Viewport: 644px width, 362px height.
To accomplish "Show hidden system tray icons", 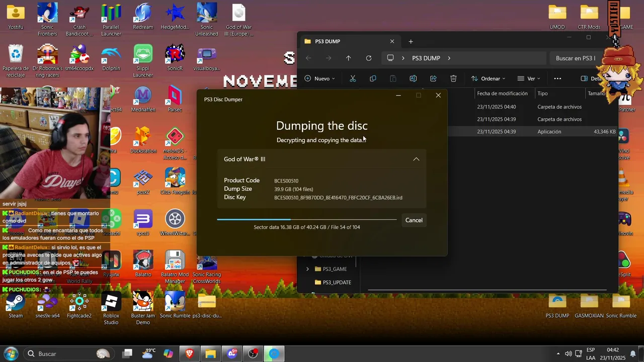I will (x=558, y=354).
